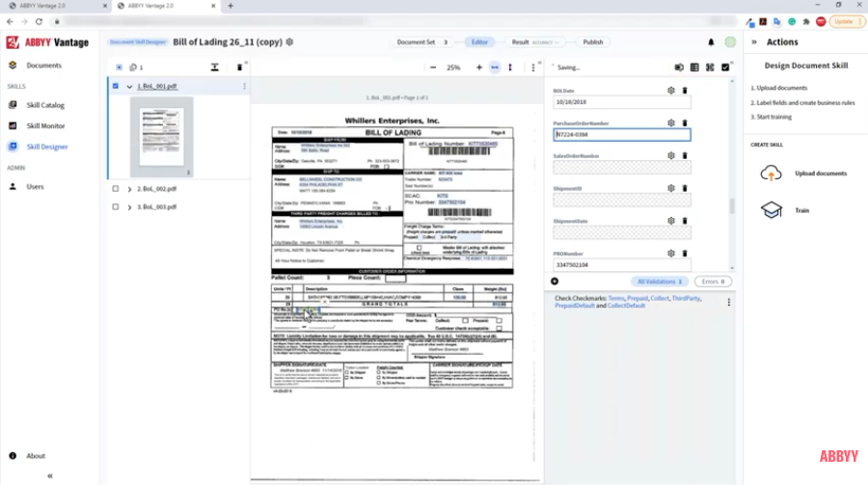The image size is (868, 485).
Task: Open Skill Designer
Action: point(47,147)
